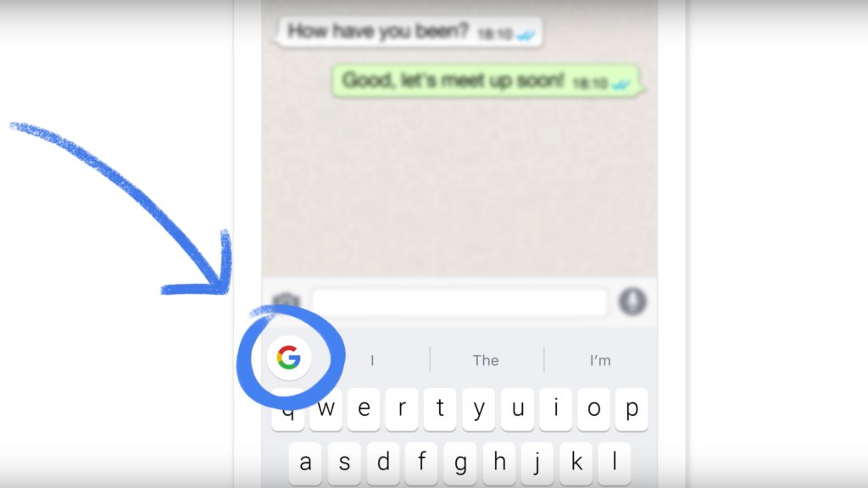The image size is (868, 488).
Task: Tap the "l" key on keyboard
Action: [x=615, y=463]
